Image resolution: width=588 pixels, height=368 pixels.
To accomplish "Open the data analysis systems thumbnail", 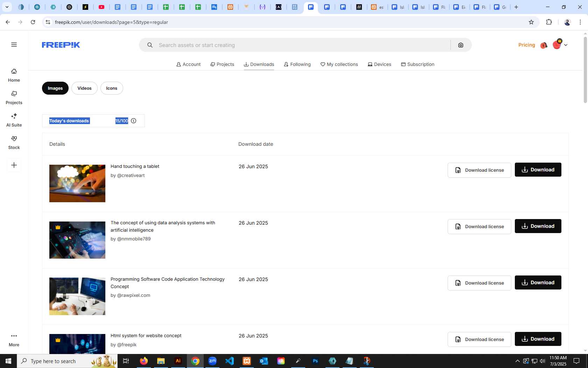I will point(77,240).
